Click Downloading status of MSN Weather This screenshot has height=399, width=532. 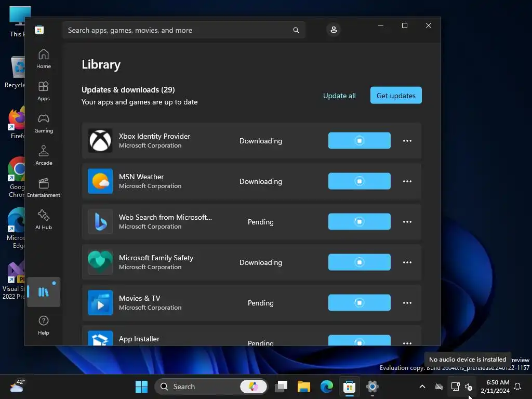pyautogui.click(x=261, y=181)
